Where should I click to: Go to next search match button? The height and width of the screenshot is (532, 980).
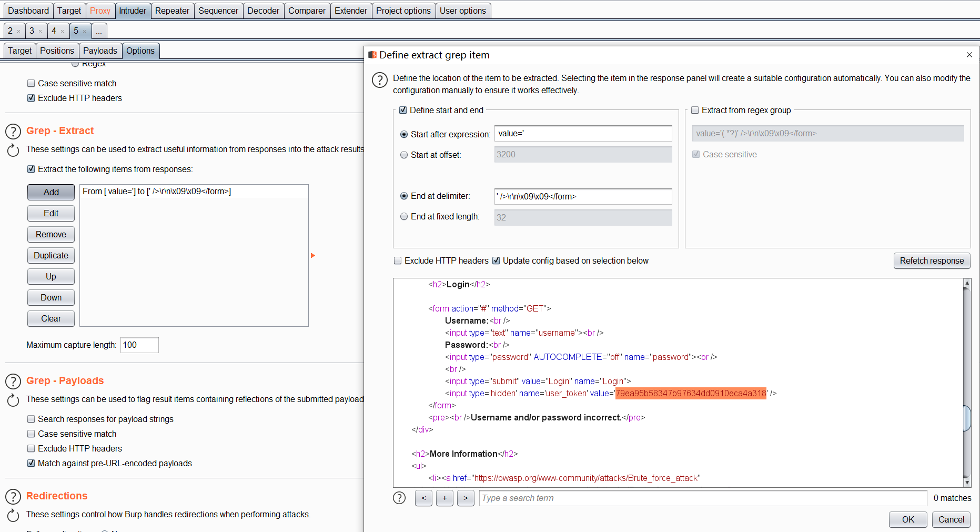466,498
